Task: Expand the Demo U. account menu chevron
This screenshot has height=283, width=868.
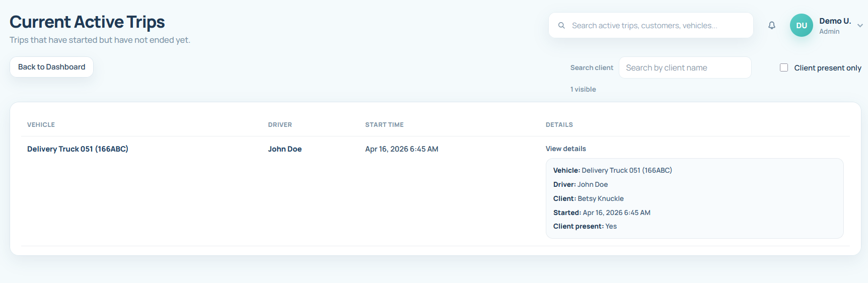Action: tap(860, 26)
